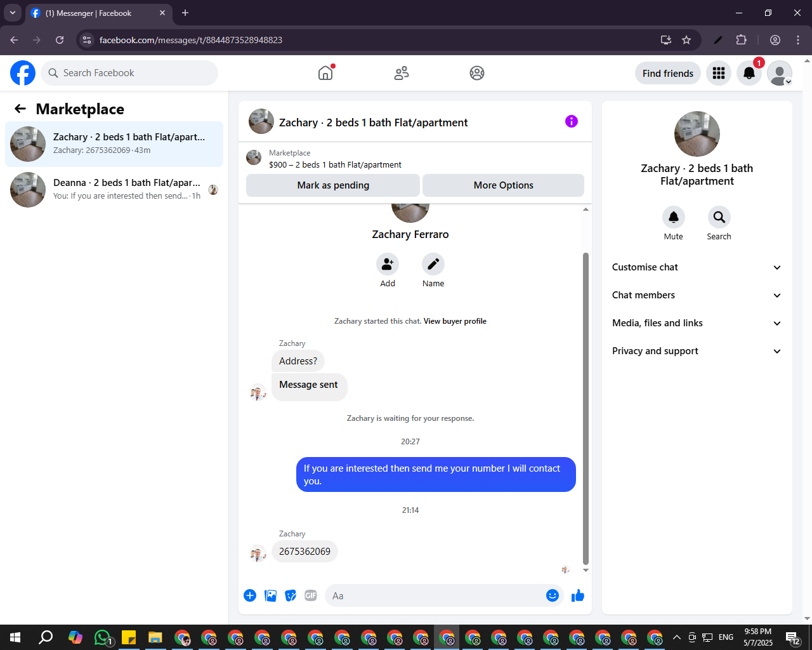Open browser Extensions puzzle icon

click(741, 40)
